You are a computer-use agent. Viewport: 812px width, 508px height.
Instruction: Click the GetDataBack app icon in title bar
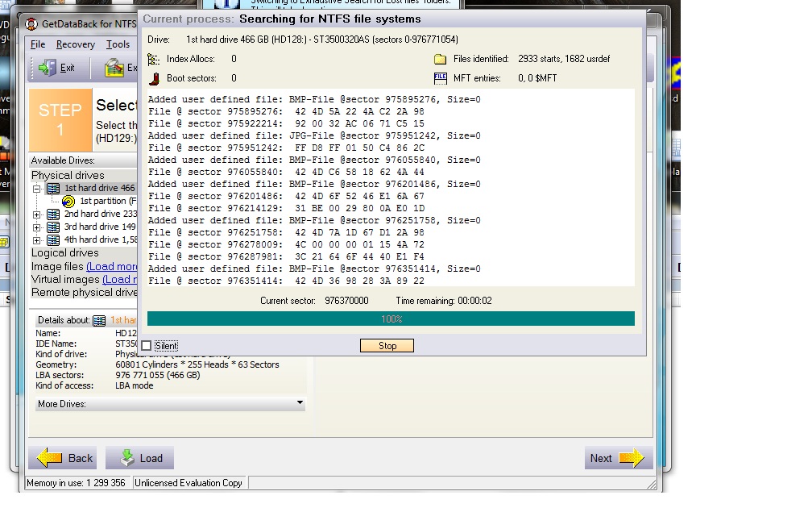click(x=31, y=24)
